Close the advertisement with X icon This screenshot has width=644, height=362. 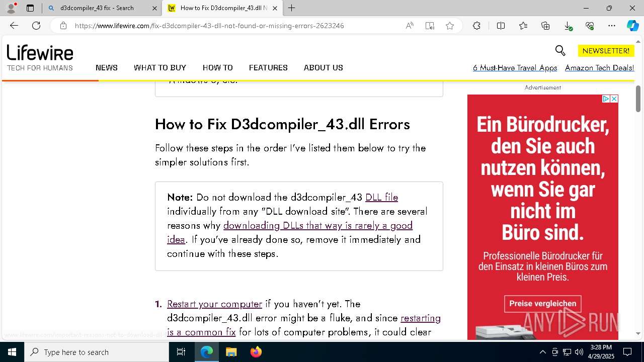614,99
